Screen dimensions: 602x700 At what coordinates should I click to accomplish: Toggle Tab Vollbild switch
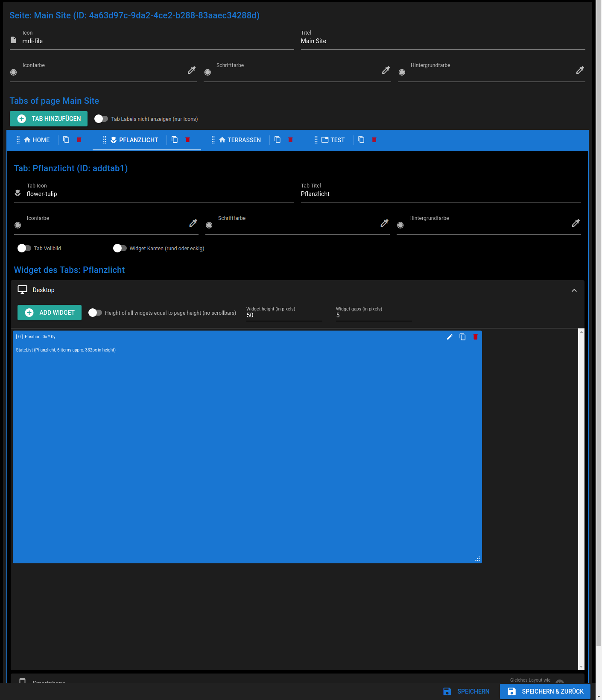(24, 248)
